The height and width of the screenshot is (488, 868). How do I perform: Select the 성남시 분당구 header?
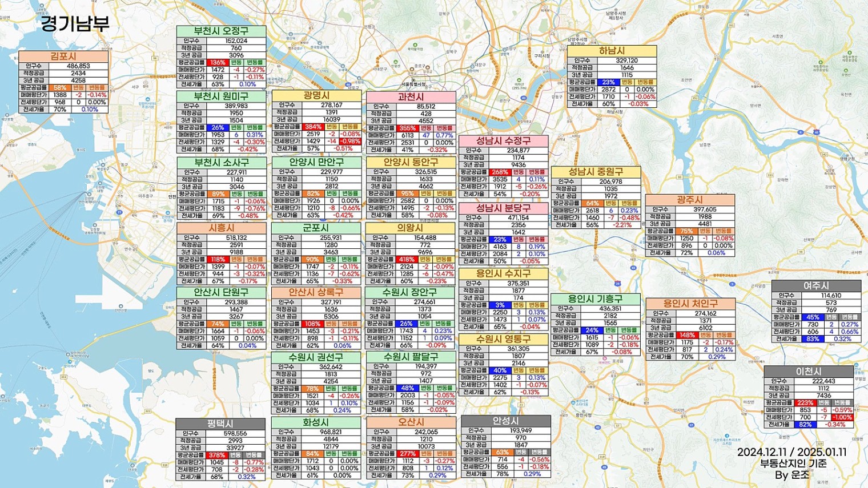pyautogui.click(x=504, y=208)
